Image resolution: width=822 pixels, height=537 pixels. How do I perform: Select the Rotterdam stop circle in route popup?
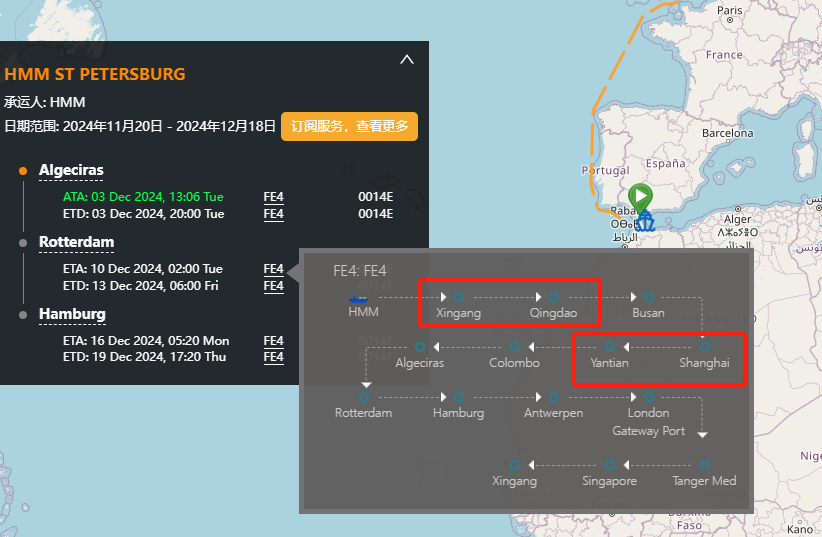(364, 397)
